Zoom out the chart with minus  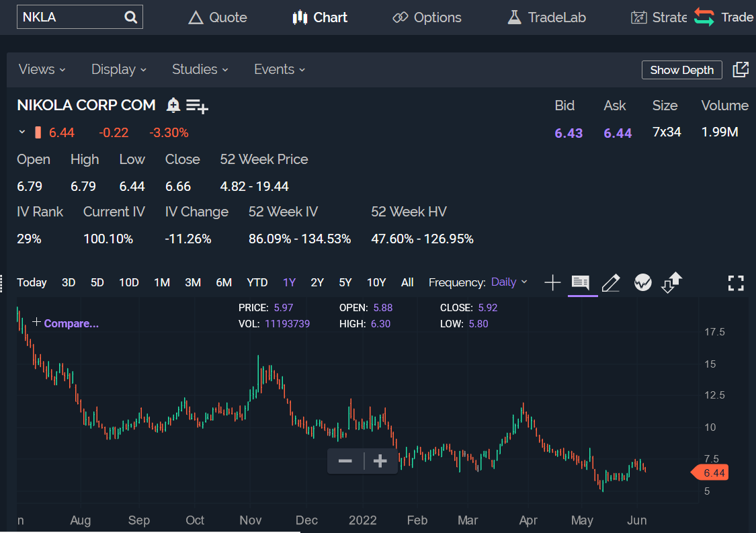[x=345, y=461]
